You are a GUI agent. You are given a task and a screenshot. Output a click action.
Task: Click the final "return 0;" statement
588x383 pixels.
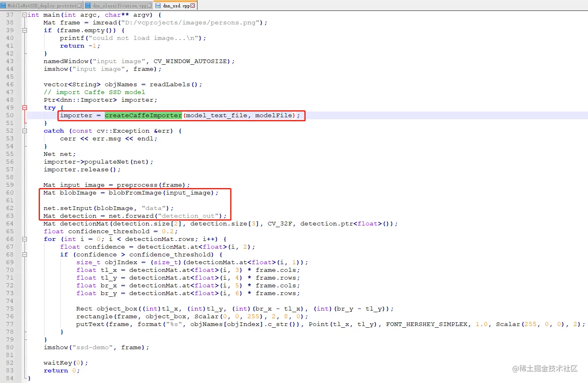(62, 370)
